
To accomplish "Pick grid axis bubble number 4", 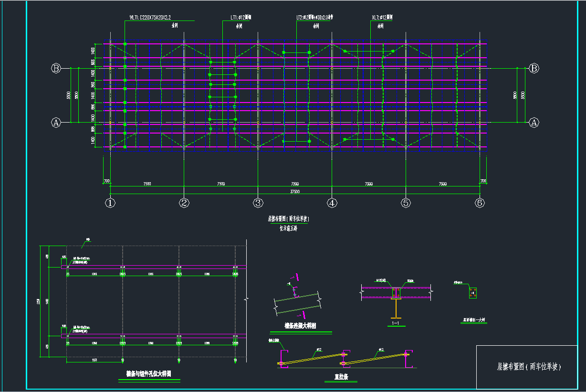I will tap(332, 203).
